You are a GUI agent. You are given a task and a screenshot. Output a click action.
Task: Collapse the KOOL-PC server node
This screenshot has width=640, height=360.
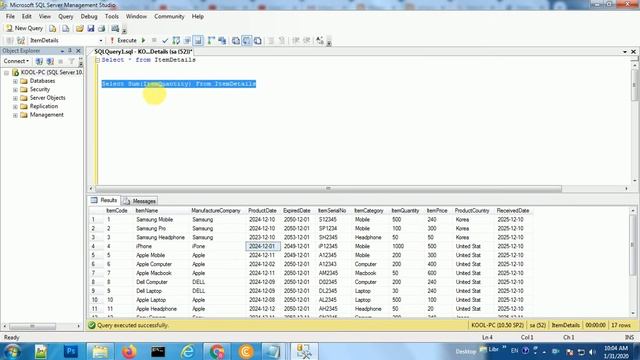pos(7,73)
